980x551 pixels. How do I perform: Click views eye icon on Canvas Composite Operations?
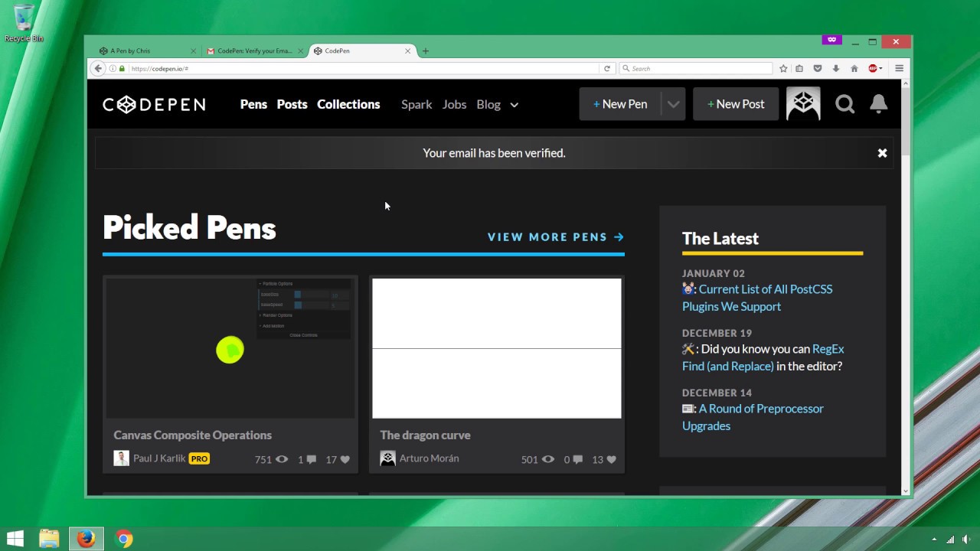click(x=282, y=459)
